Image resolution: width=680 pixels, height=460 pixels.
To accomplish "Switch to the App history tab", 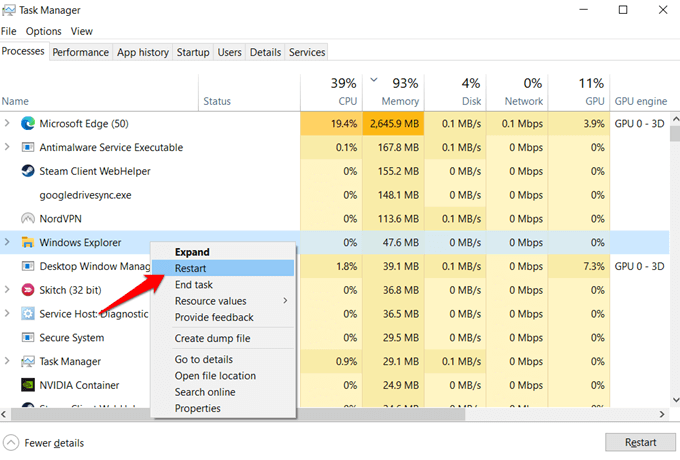I will pyautogui.click(x=143, y=52).
